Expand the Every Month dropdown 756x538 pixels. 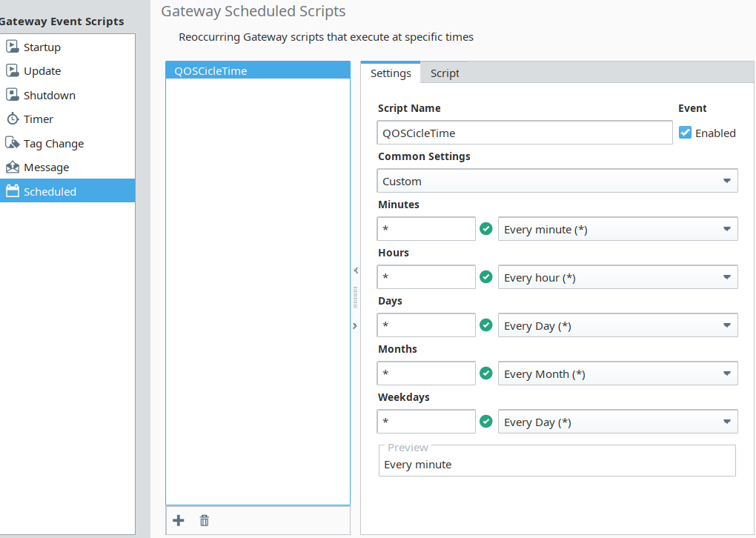[617, 373]
